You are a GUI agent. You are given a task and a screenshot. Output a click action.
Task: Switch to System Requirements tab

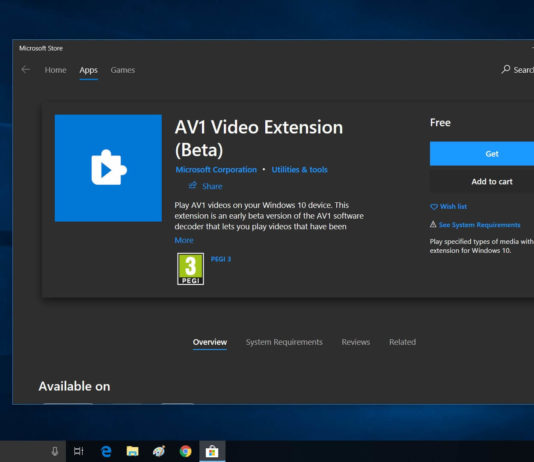click(x=284, y=342)
